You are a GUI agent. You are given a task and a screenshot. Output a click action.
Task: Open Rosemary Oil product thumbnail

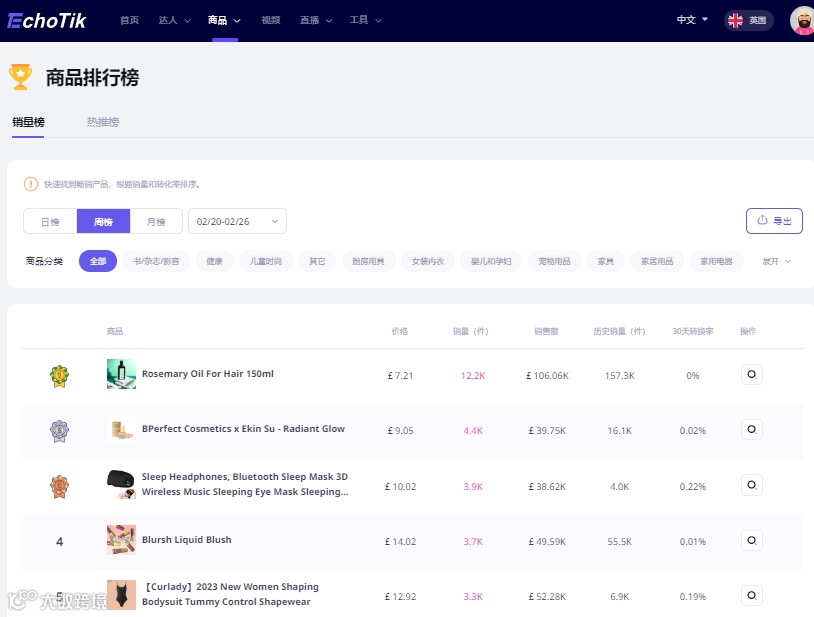[x=121, y=374]
